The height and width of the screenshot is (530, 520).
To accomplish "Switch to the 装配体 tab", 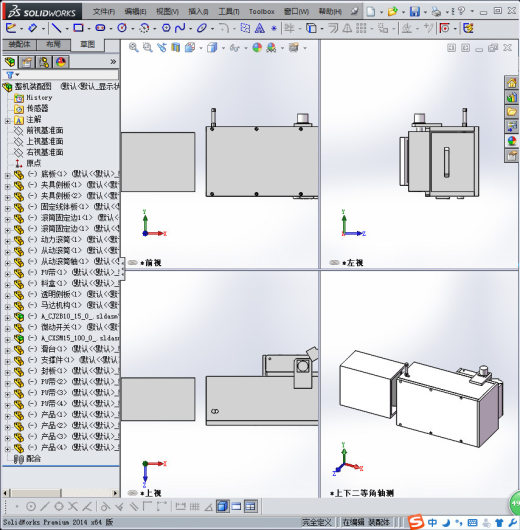I will pyautogui.click(x=19, y=44).
